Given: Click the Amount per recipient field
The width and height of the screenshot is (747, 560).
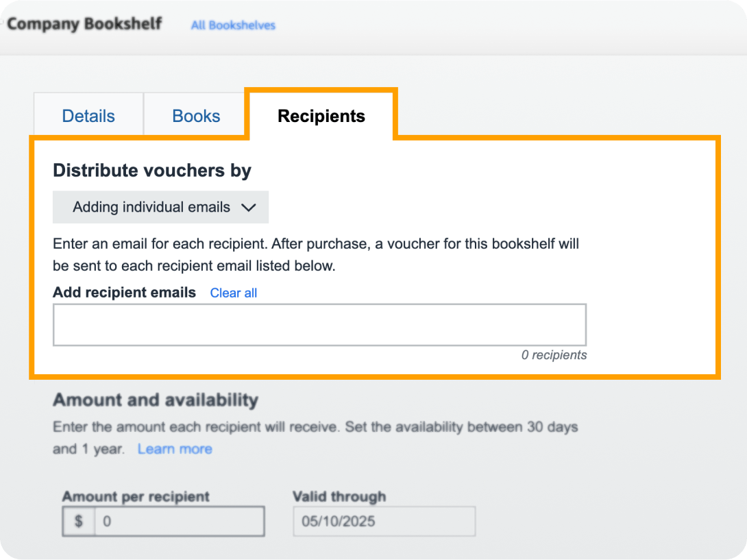Looking at the screenshot, I should (178, 522).
